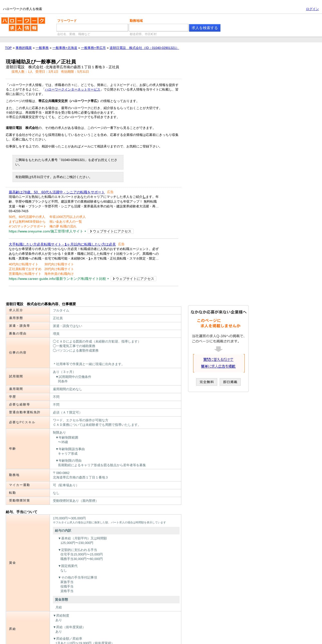Click the 雇用形態 value 正社員

pyautogui.click(x=58, y=318)
